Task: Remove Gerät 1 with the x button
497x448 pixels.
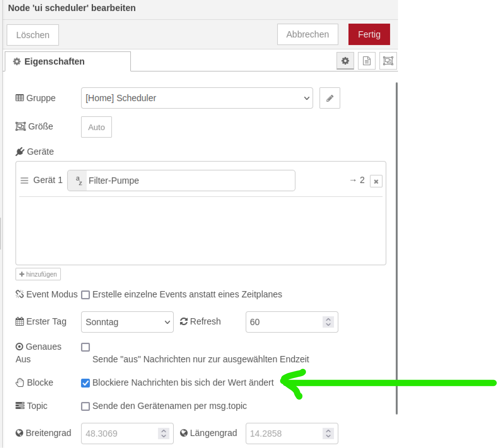Action: click(376, 181)
